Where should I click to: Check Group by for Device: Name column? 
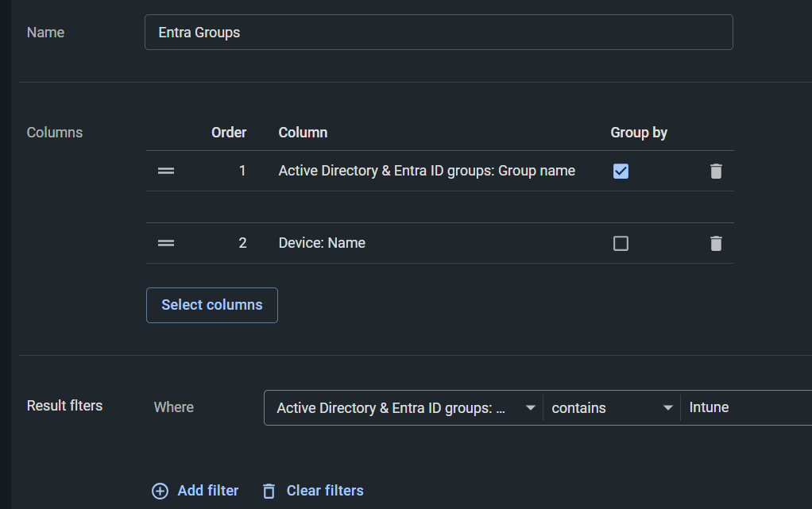[621, 243]
